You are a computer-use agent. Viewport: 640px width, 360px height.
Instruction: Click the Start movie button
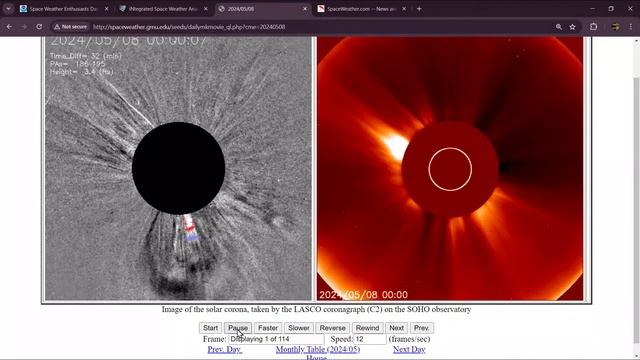click(x=211, y=328)
